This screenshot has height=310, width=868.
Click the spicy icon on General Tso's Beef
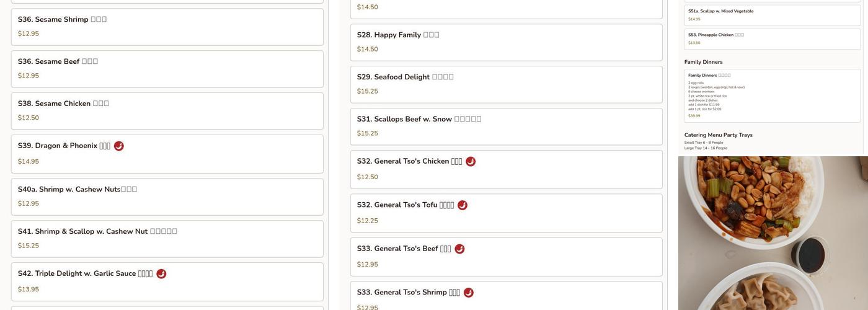[459, 249]
